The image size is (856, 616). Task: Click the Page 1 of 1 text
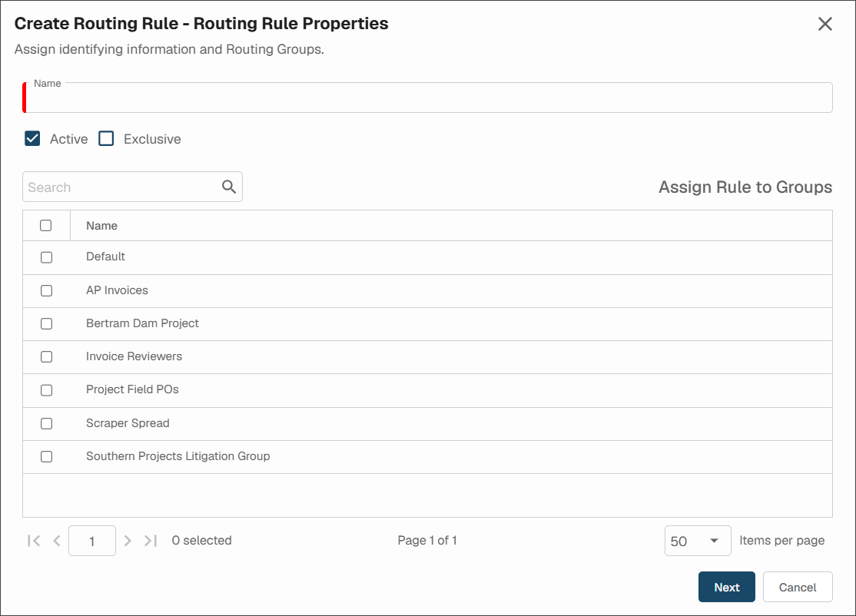[x=427, y=540]
